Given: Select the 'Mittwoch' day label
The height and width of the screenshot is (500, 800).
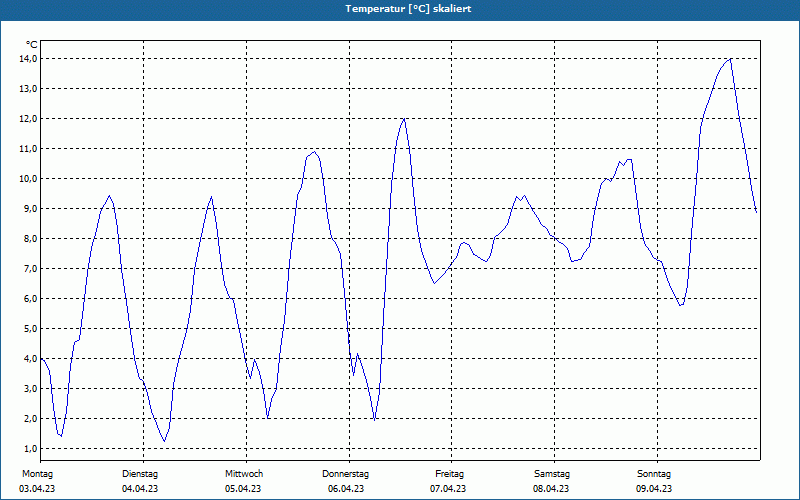Looking at the screenshot, I should (x=244, y=474).
